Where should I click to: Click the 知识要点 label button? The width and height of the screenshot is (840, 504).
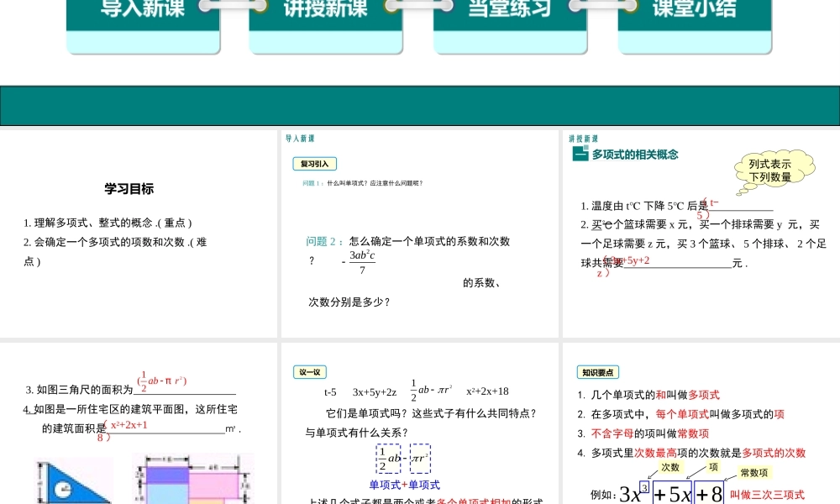pos(598,372)
